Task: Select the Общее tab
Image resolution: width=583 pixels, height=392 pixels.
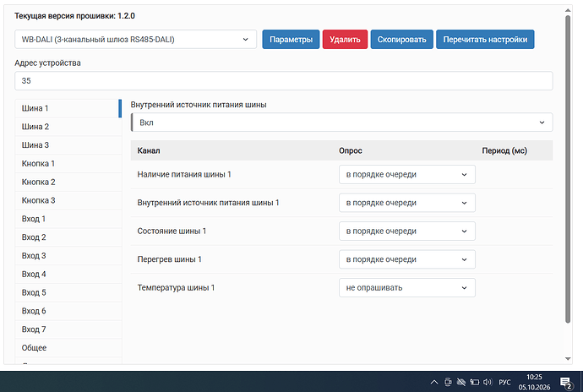Action: (68, 348)
